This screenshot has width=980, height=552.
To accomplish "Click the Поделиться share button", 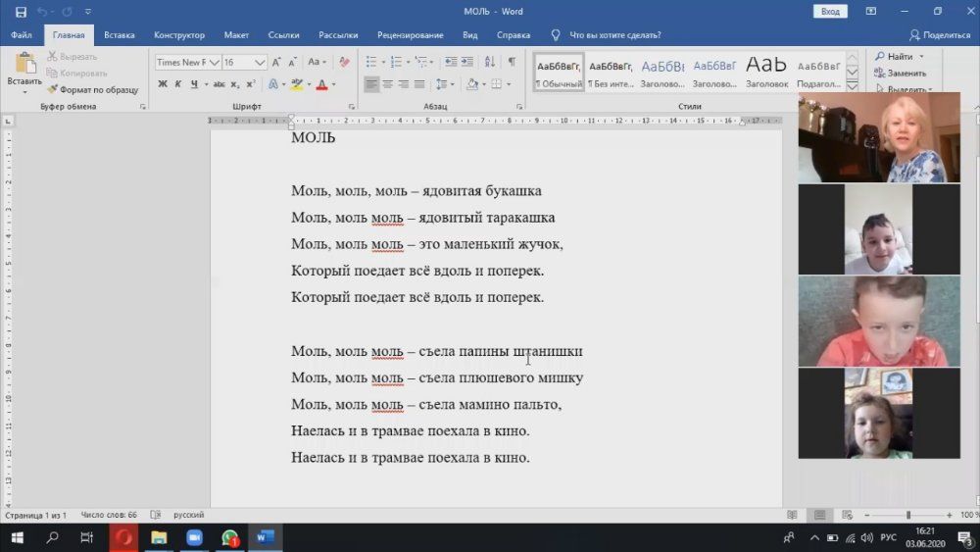I will (x=939, y=35).
